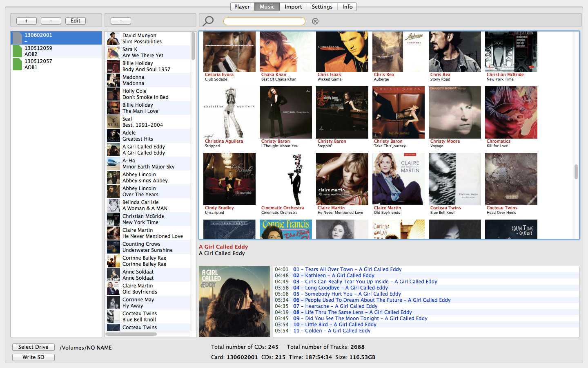Image resolution: width=588 pixels, height=368 pixels.
Task: Select Billie Holiday Body And Soul 1957 row
Action: click(148, 66)
